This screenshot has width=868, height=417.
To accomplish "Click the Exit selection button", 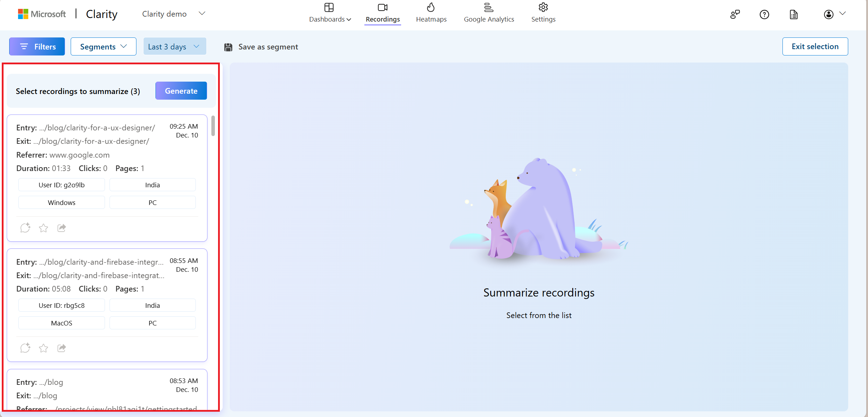I will (x=815, y=47).
